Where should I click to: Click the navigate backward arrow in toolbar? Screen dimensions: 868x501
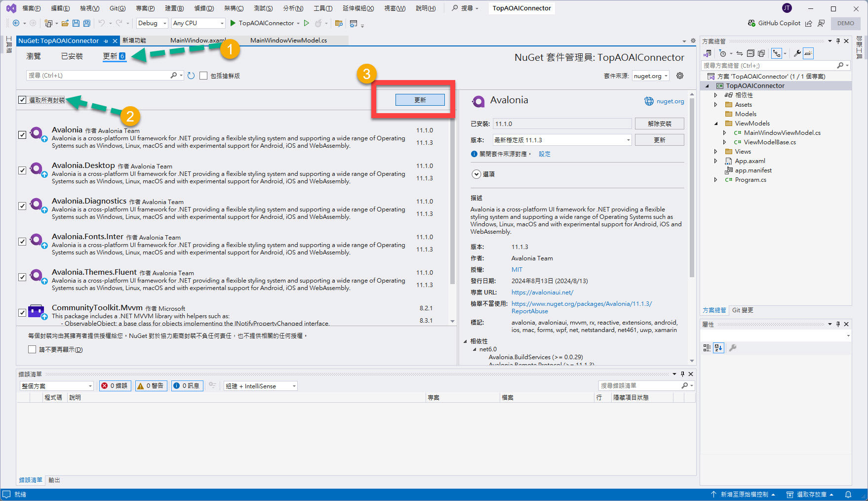pyautogui.click(x=16, y=23)
